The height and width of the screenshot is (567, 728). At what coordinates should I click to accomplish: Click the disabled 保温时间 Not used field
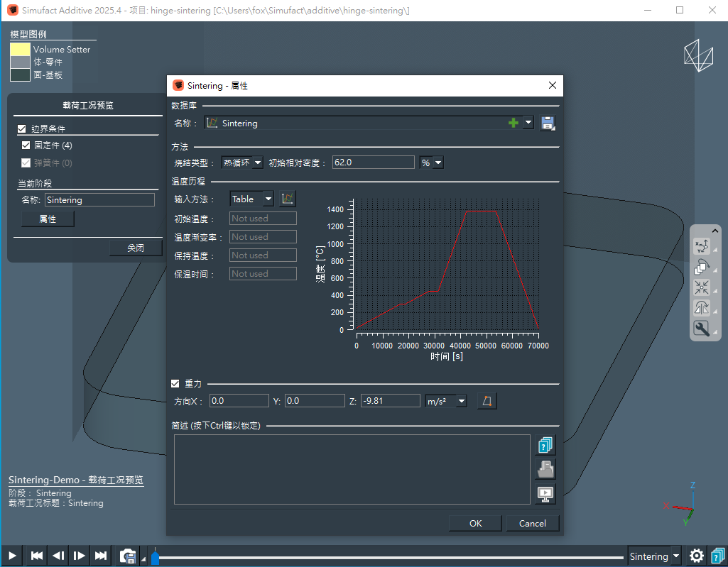coord(264,274)
